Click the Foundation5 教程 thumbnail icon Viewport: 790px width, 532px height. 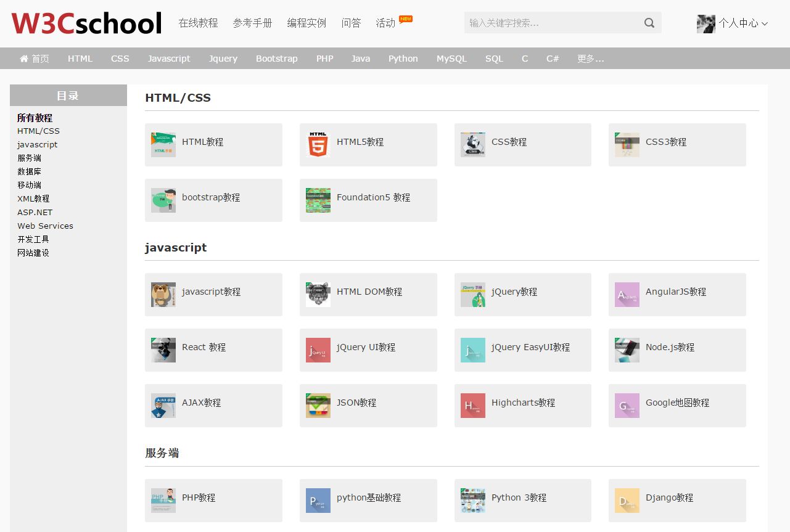(x=318, y=200)
